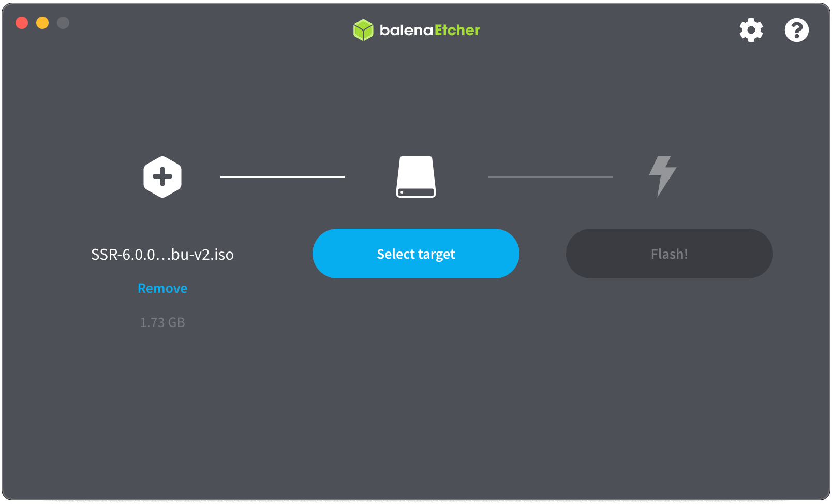Click the SSR-6.0.0…bu-v2.iso file name

pyautogui.click(x=162, y=255)
